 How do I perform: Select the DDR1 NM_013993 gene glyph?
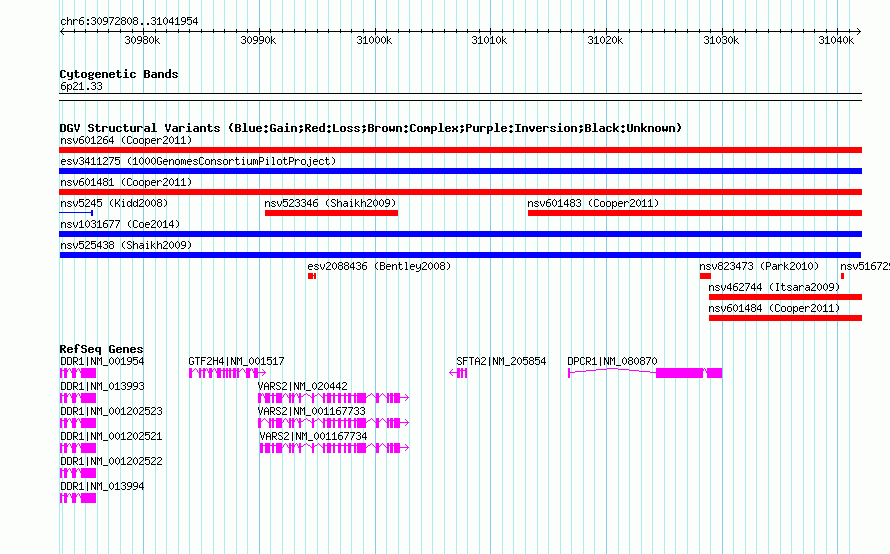coord(78,398)
